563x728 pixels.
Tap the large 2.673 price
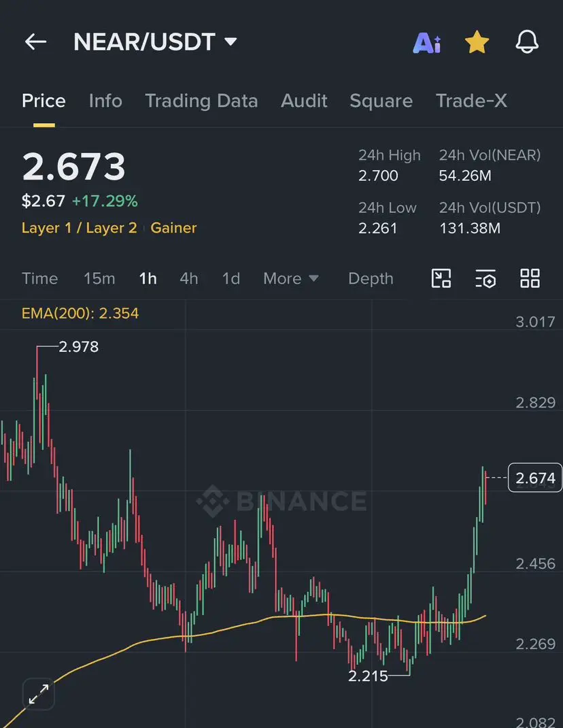tap(74, 167)
